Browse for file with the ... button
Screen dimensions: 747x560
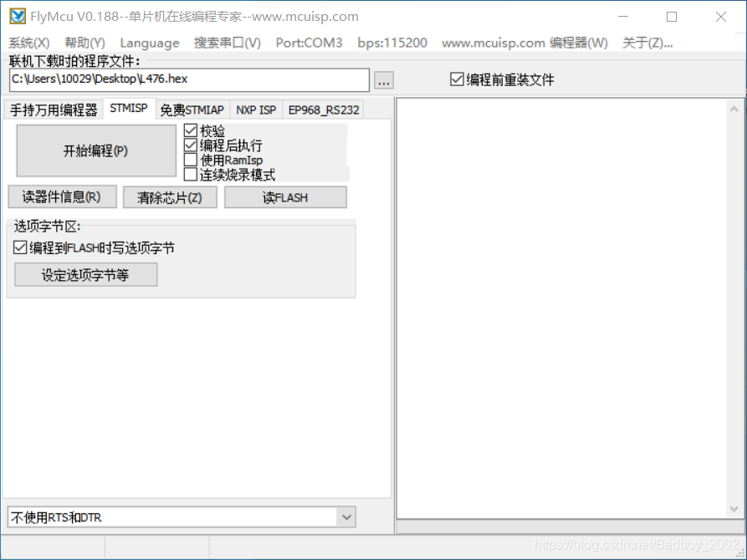(384, 80)
